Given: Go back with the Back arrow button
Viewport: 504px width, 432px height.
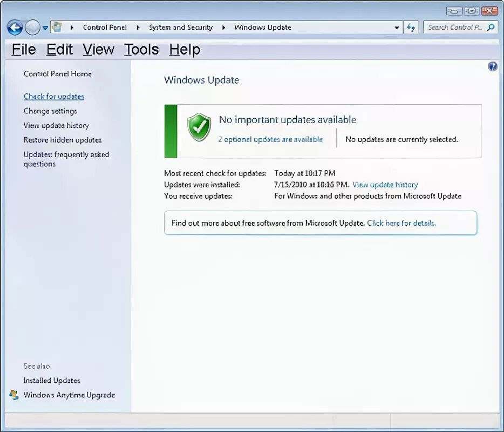Looking at the screenshot, I should [x=15, y=28].
